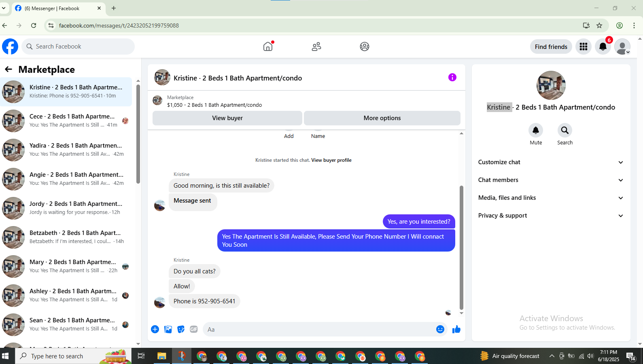The width and height of the screenshot is (643, 364).
Task: Open Angie's apartment conversation
Action: click(x=66, y=179)
